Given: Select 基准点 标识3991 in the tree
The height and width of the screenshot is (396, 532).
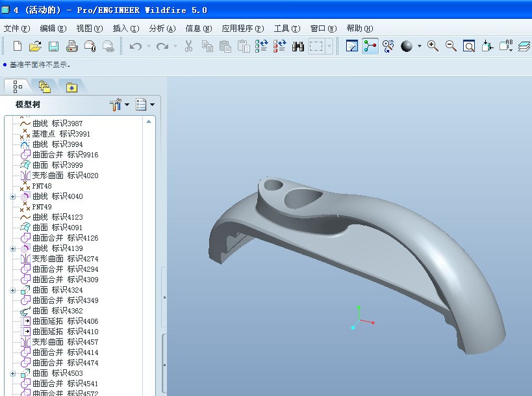Looking at the screenshot, I should [x=55, y=134].
